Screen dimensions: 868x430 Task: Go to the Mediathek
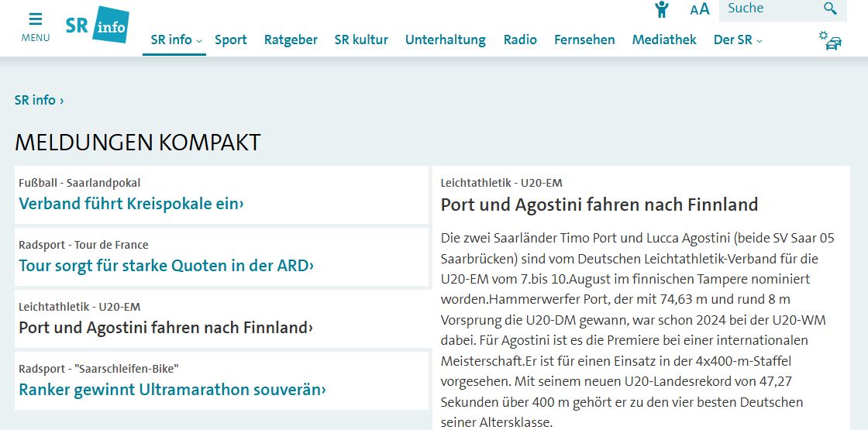(664, 40)
